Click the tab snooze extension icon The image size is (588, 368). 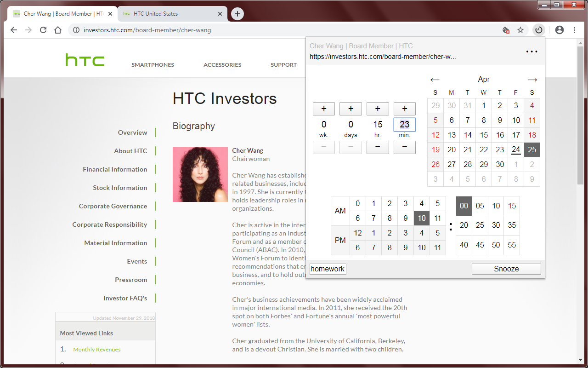539,30
